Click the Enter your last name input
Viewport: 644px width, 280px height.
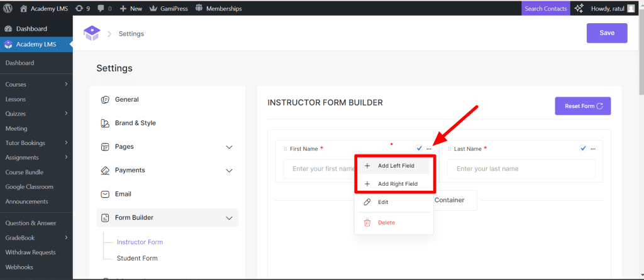click(x=521, y=168)
